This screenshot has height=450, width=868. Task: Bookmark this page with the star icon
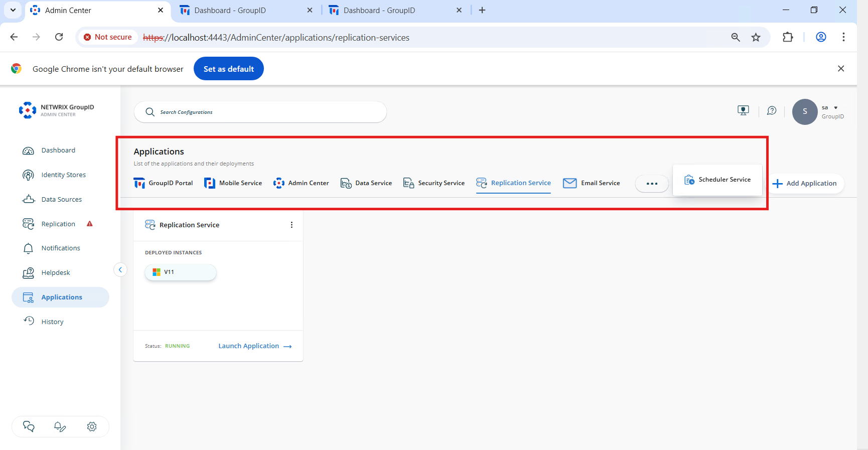[756, 37]
